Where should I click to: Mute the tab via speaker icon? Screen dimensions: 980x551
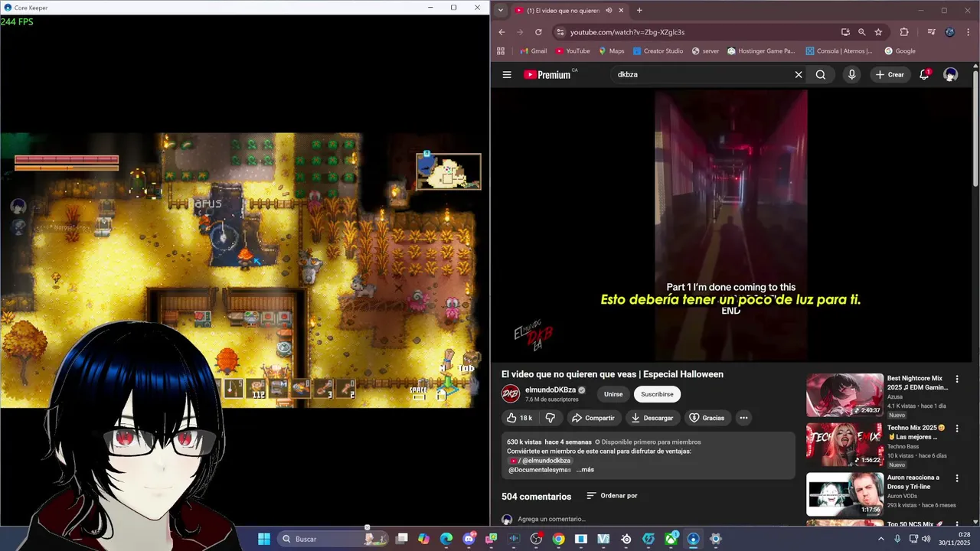[609, 11]
